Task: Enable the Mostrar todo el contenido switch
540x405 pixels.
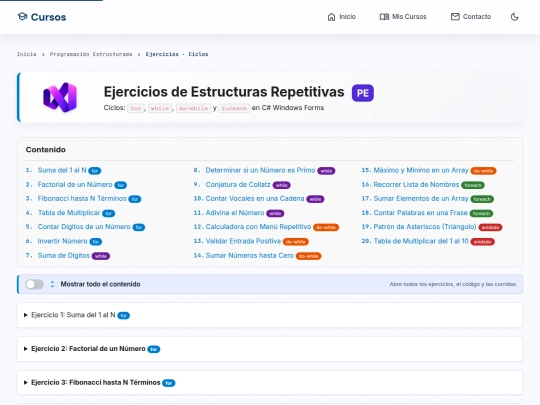Action: coord(34,284)
